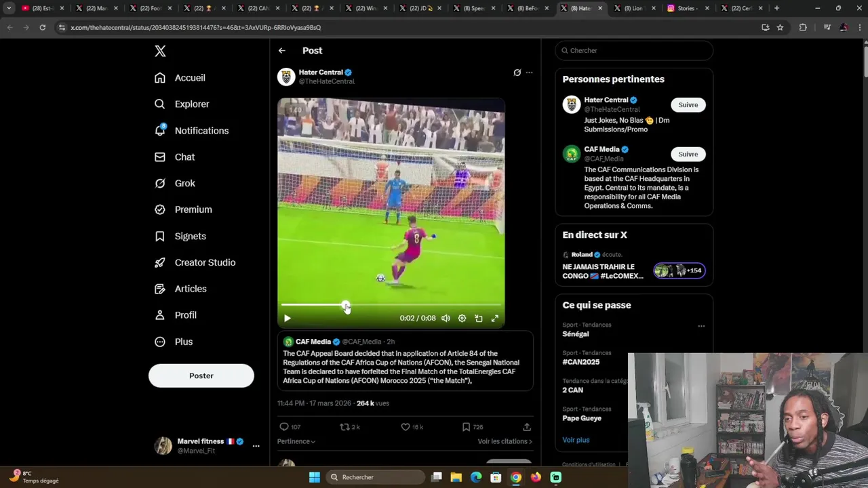The image size is (868, 488).
Task: Open options for Sénégal trend
Action: tap(701, 326)
